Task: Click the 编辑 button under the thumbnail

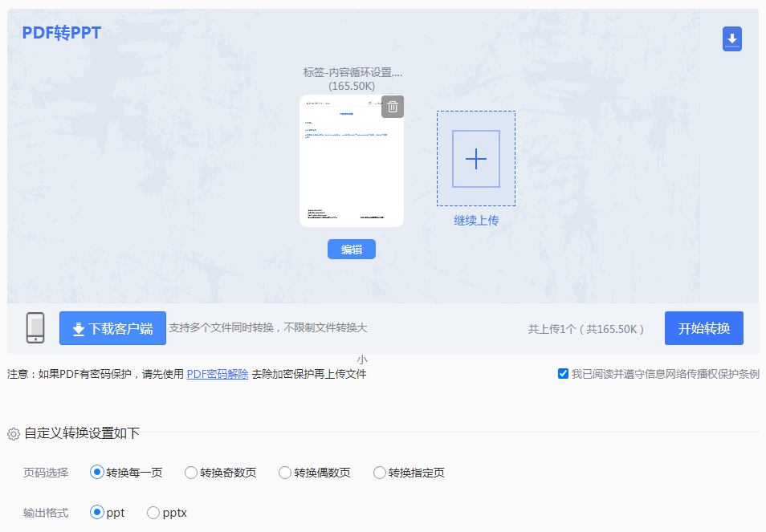Action: tap(351, 249)
